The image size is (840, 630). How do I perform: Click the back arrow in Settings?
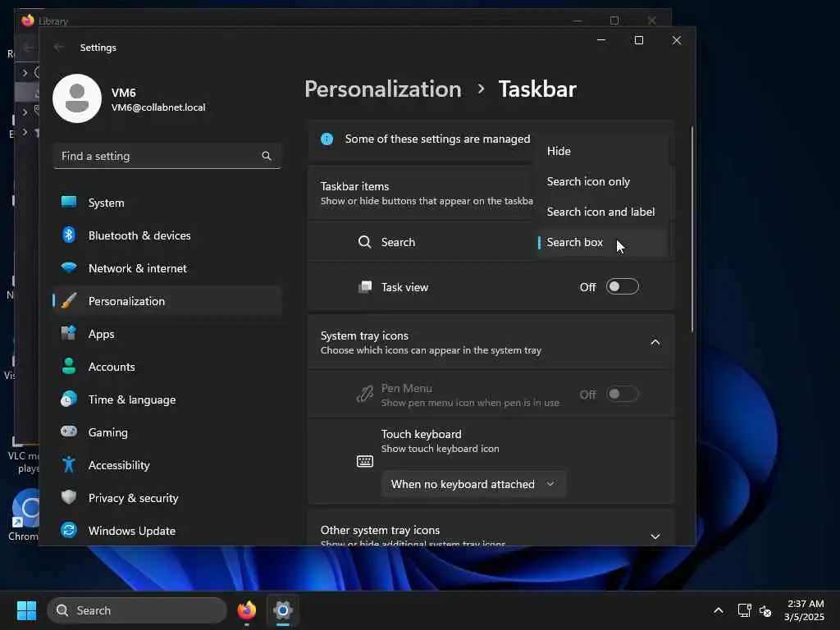58,47
